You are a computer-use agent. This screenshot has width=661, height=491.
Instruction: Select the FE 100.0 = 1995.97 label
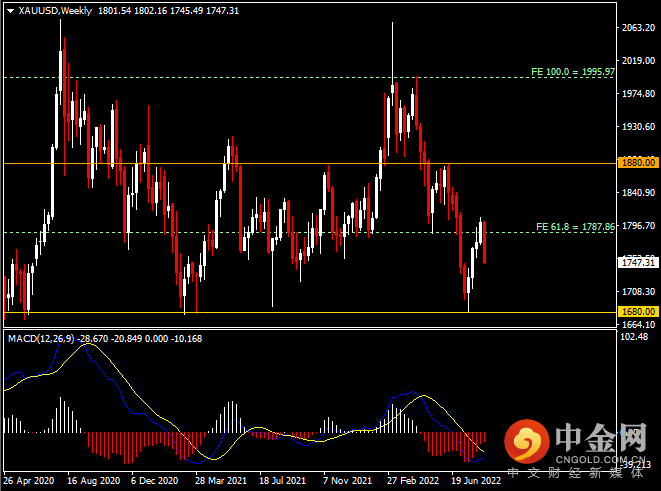[x=572, y=72]
